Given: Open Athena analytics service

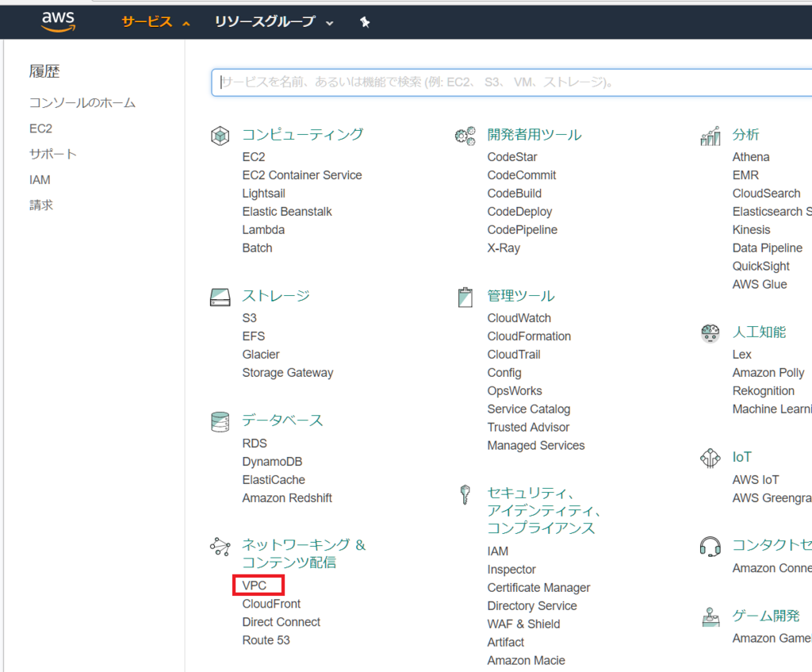Looking at the screenshot, I should [x=751, y=157].
